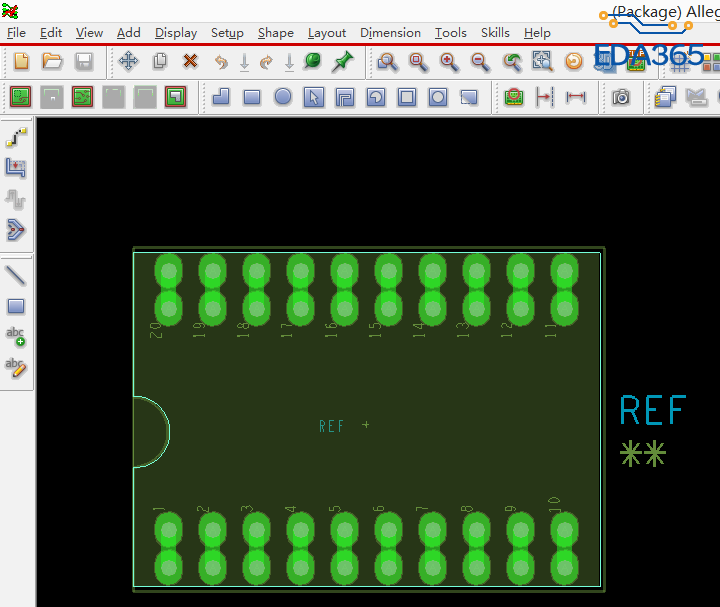Select the Shape add rectangle tool

[x=252, y=97]
